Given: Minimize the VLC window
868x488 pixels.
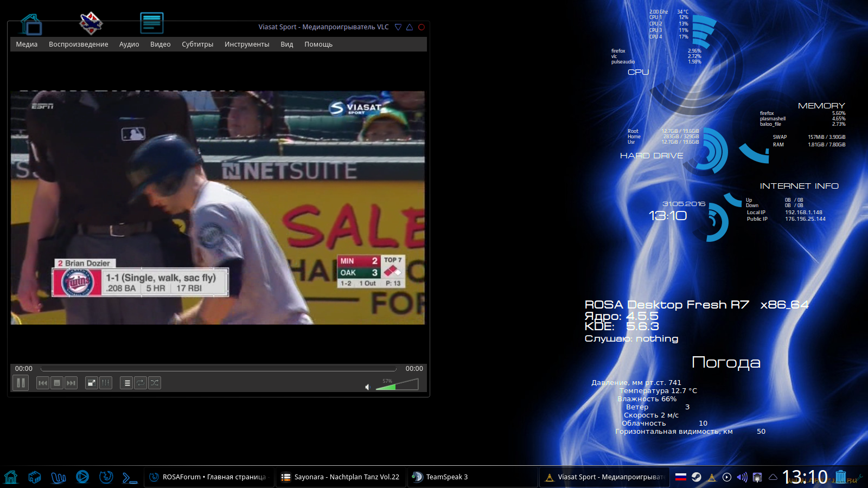Looking at the screenshot, I should click(398, 27).
